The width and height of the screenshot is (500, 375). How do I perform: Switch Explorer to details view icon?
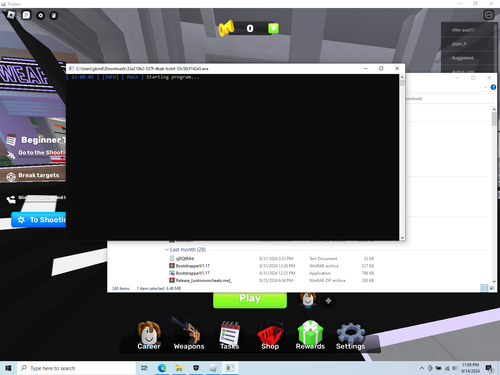pos(484,288)
